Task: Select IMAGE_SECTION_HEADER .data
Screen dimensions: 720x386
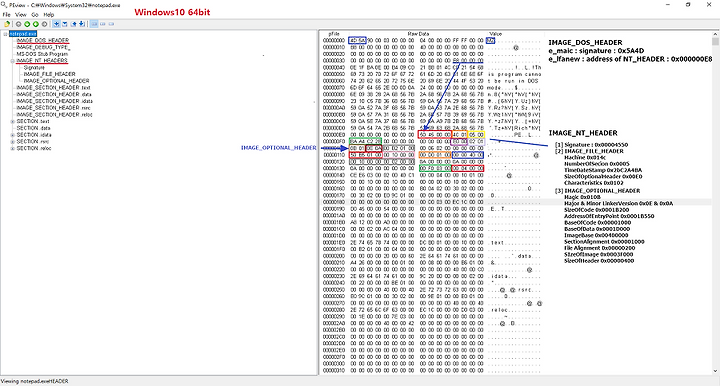Action: pyautogui.click(x=54, y=94)
